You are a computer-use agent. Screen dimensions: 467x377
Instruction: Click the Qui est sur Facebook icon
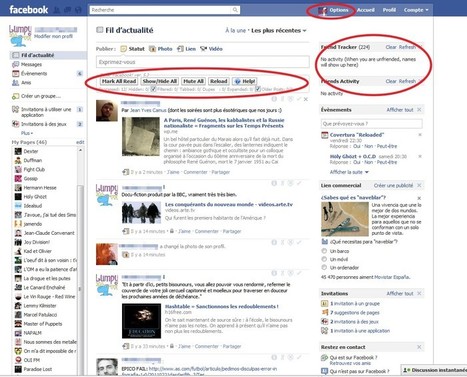coord(324,358)
